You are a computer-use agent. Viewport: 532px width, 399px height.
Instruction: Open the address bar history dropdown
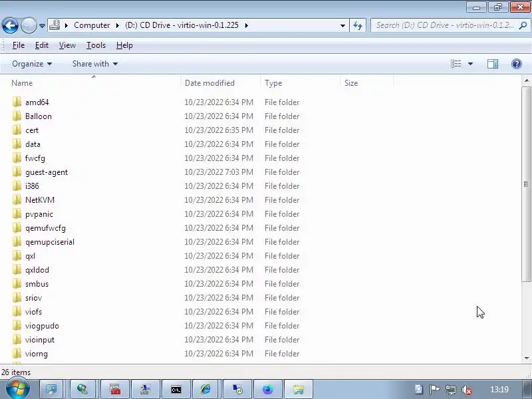coord(342,26)
